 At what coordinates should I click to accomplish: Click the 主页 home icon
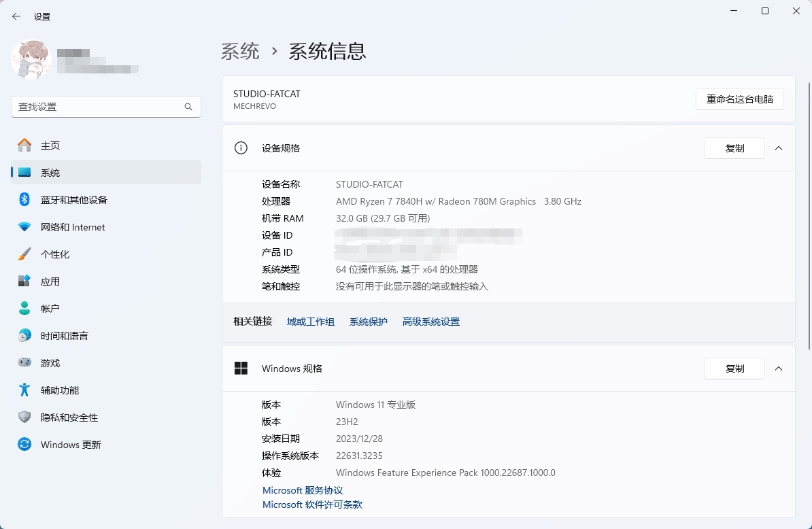click(x=24, y=146)
